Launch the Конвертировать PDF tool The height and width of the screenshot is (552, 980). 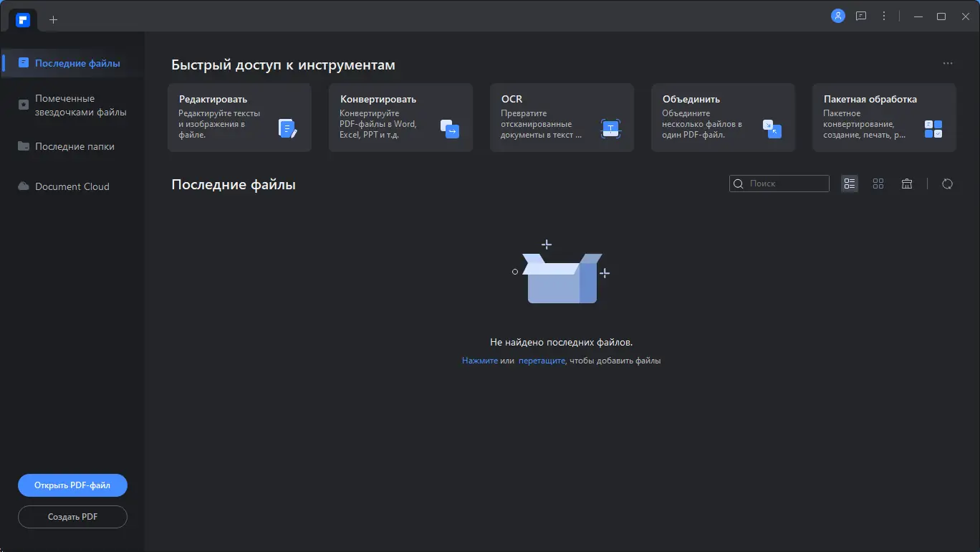(400, 118)
